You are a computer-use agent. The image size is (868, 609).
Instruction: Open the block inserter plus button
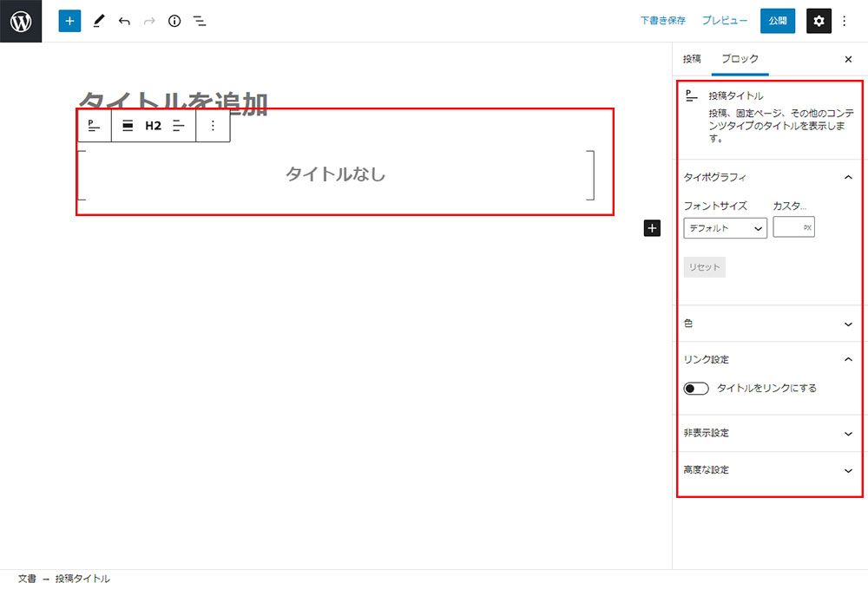click(69, 21)
